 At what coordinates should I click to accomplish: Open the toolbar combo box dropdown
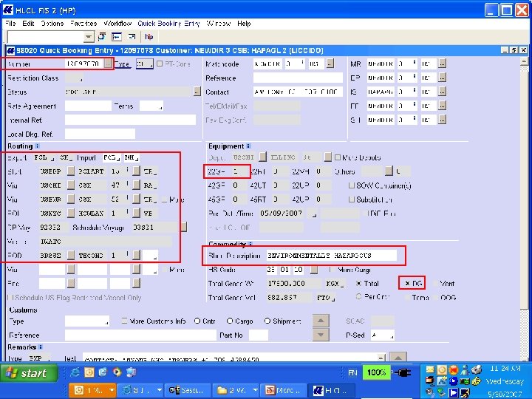tap(89, 37)
